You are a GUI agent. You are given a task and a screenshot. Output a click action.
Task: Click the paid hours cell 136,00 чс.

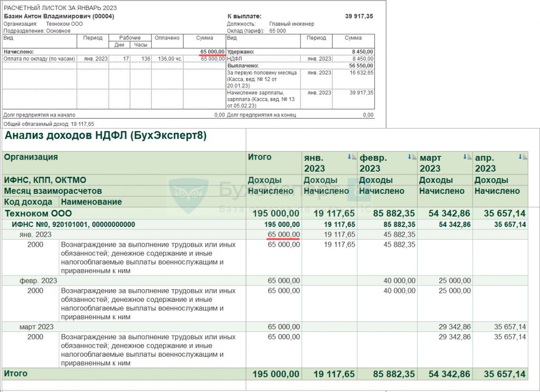click(x=170, y=59)
